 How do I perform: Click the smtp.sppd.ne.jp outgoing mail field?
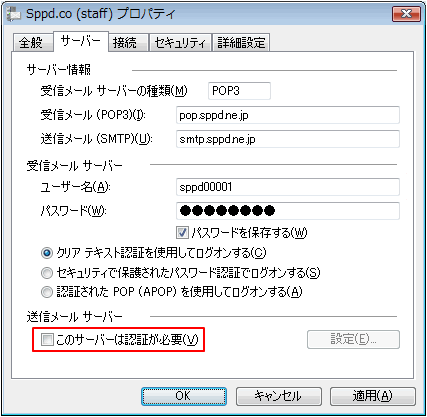[x=288, y=139]
